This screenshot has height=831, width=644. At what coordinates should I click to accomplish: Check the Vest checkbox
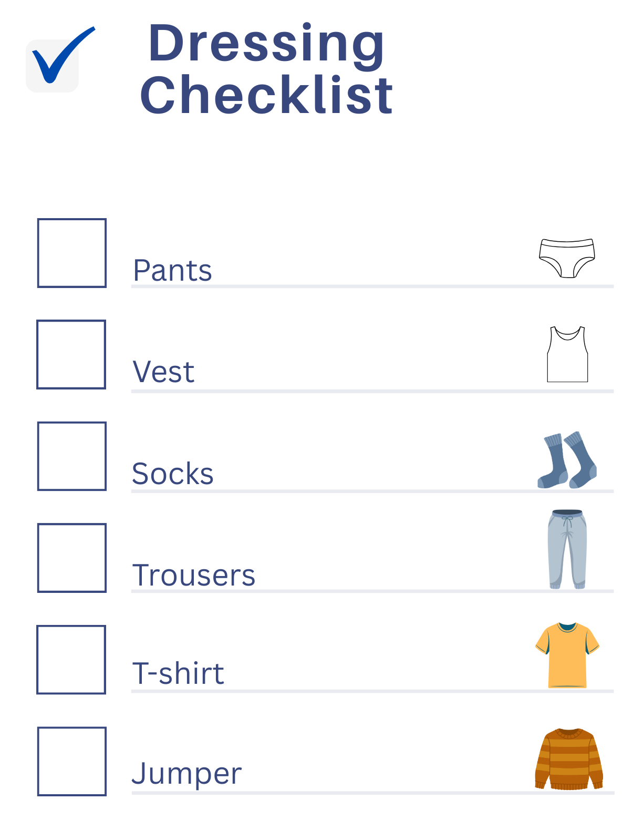click(x=71, y=354)
